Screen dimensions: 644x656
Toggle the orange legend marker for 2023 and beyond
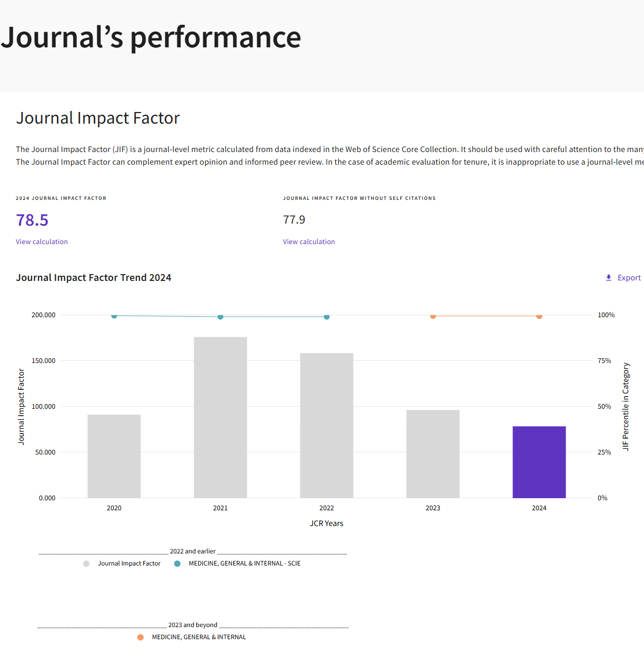coord(140,637)
